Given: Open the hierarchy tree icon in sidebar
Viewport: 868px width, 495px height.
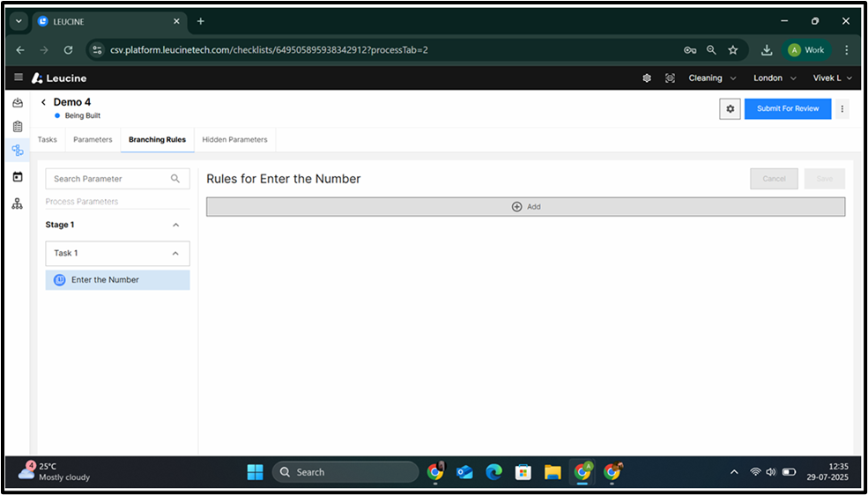Looking at the screenshot, I should coord(18,203).
